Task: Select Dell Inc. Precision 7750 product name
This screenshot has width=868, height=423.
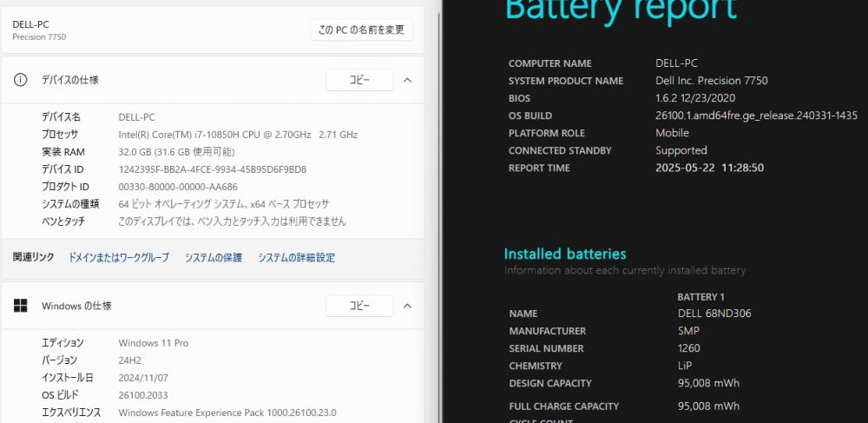Action: (712, 81)
